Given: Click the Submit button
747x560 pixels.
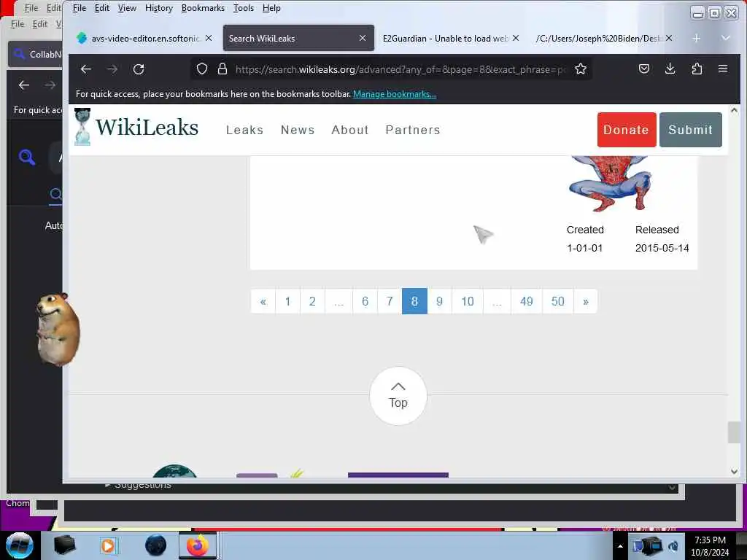Looking at the screenshot, I should (690, 130).
